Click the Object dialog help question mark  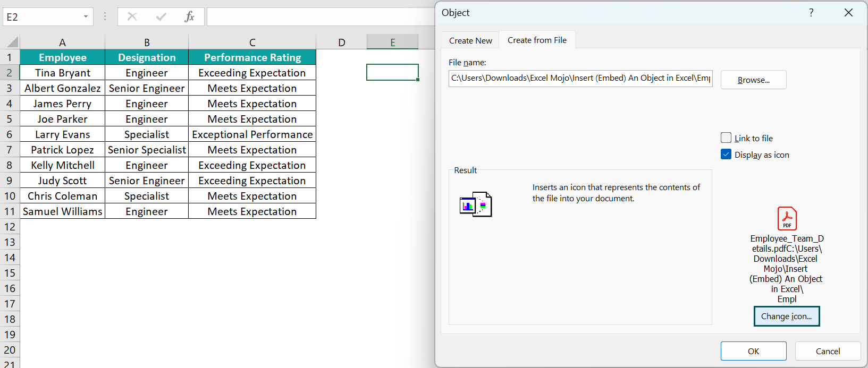(x=811, y=13)
